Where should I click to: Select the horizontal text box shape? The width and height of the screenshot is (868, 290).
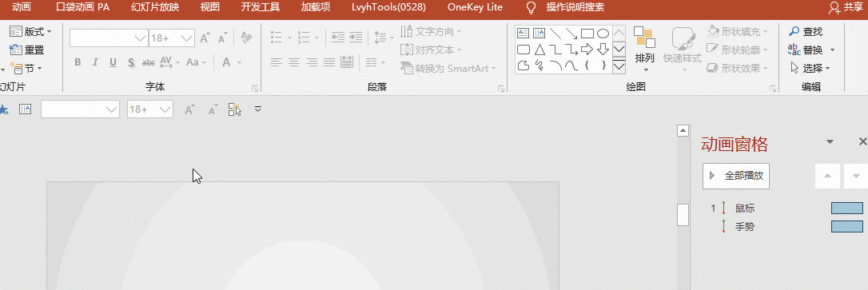(524, 34)
